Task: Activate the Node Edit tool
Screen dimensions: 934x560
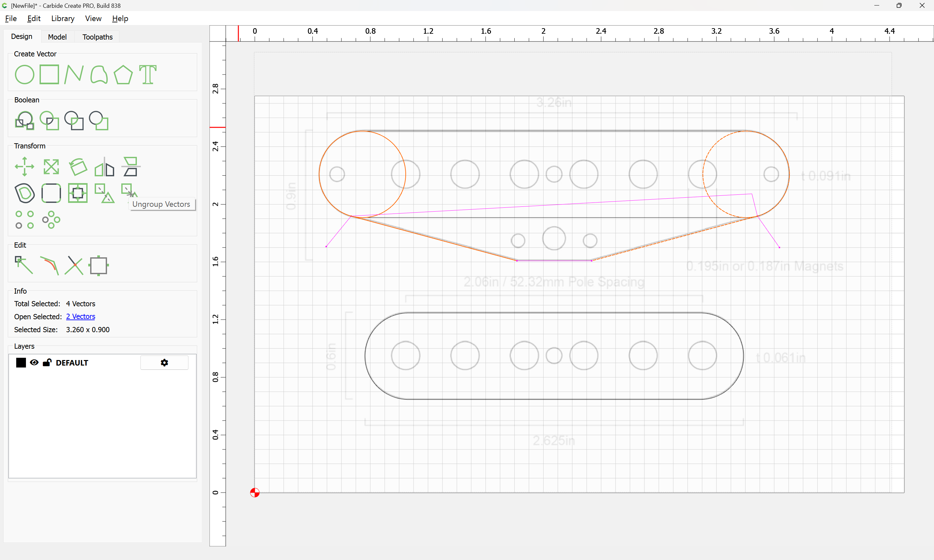Action: click(24, 265)
